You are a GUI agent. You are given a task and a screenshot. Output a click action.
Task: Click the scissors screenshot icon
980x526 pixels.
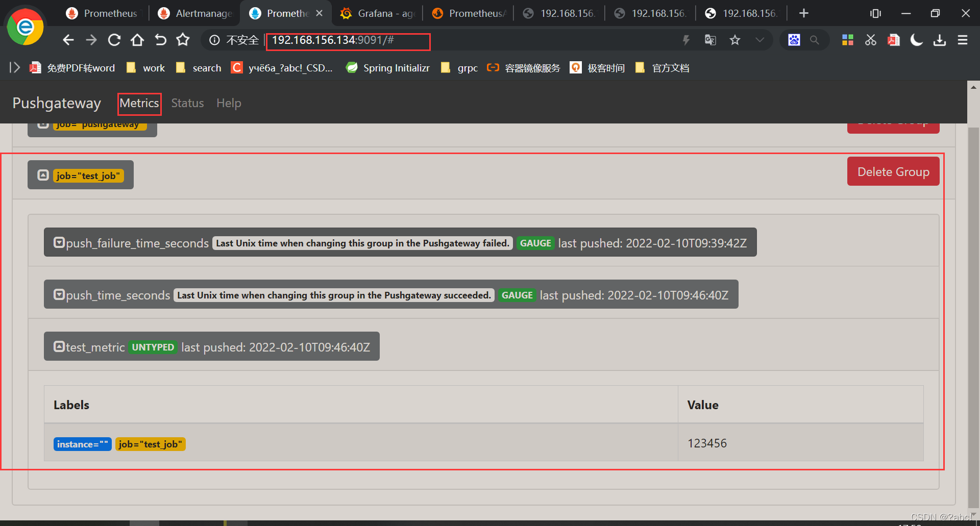871,40
